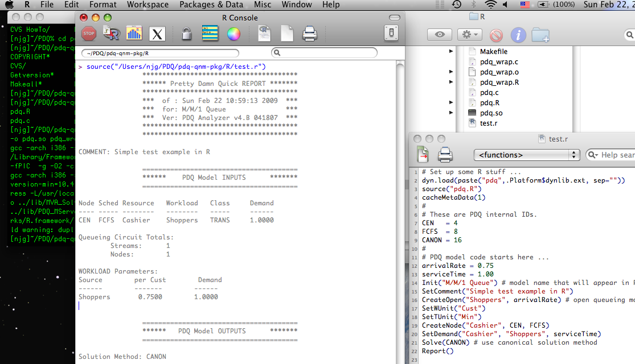Toggle the drawer icon at R Console toolbar's right
Image resolution: width=635 pixels, height=364 pixels.
[x=391, y=33]
